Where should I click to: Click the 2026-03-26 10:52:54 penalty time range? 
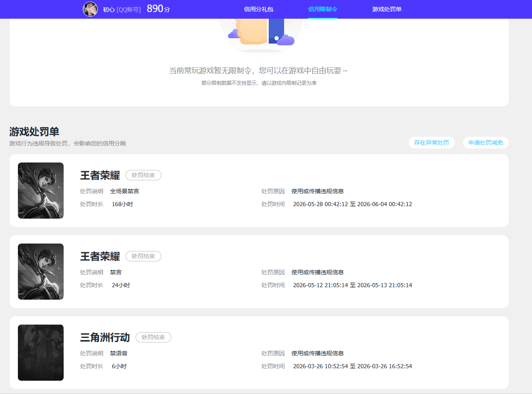point(353,366)
